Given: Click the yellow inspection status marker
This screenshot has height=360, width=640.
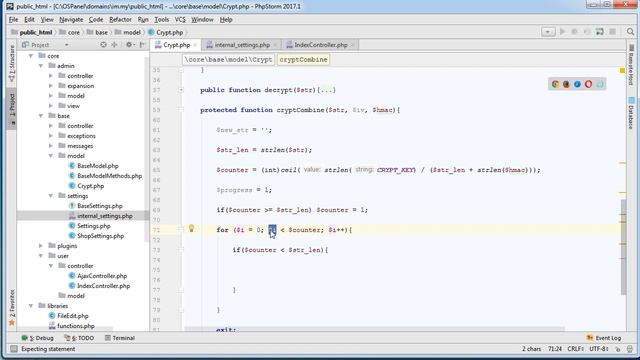Looking at the screenshot, I should pos(622,71).
